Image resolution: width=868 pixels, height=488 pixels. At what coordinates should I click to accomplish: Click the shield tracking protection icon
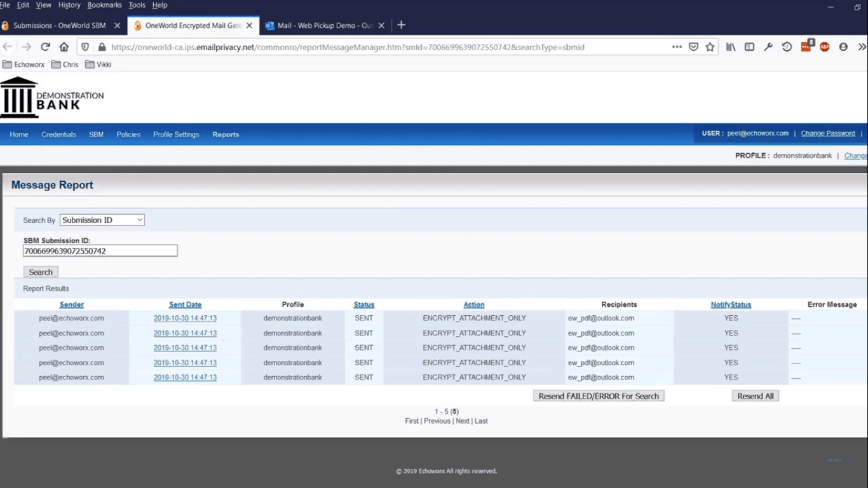click(x=85, y=46)
